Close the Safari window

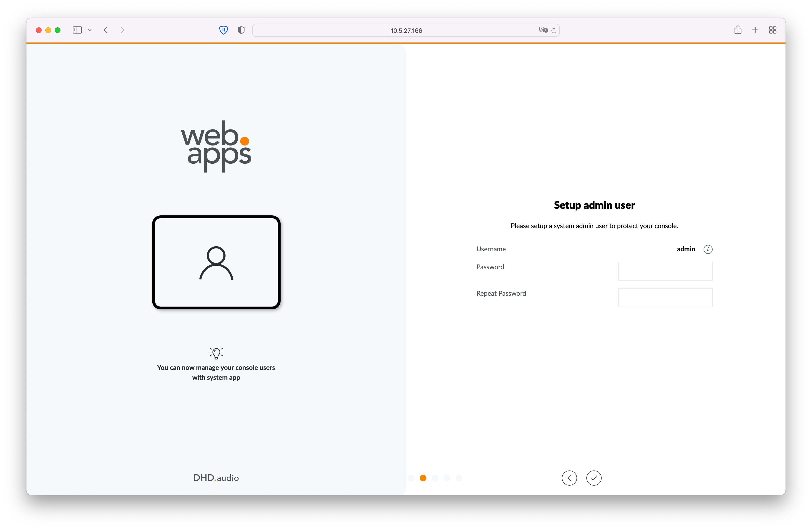[x=38, y=30]
